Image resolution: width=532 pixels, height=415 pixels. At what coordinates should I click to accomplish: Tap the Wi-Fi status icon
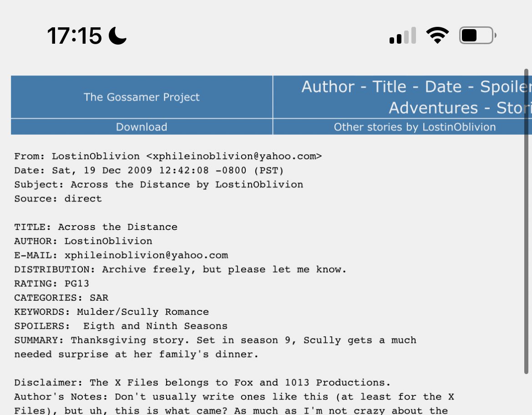pos(437,35)
